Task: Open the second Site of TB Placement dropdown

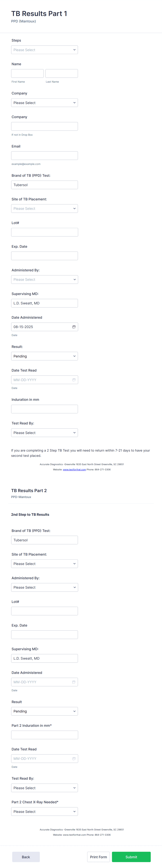Action: point(44,563)
